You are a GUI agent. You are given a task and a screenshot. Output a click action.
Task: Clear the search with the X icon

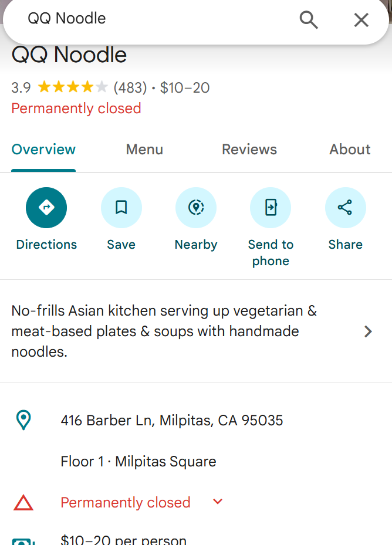361,19
